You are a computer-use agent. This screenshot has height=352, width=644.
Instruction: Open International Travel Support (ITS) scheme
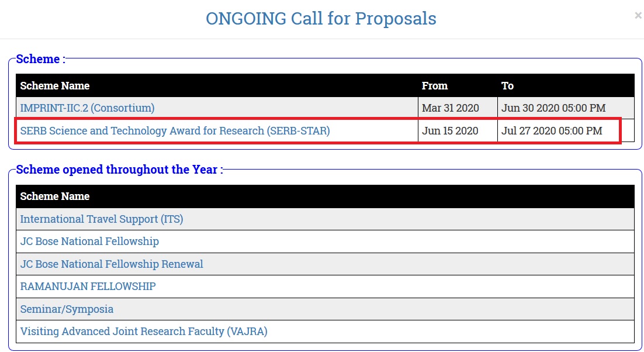tap(102, 219)
